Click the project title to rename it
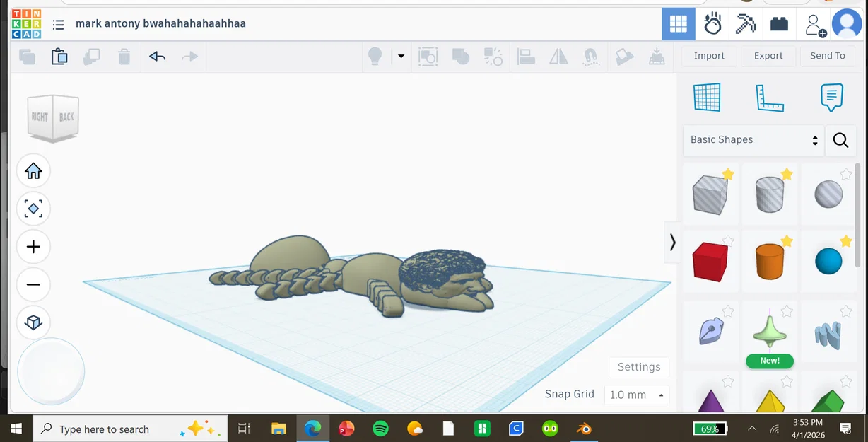The width and height of the screenshot is (868, 442). (160, 23)
